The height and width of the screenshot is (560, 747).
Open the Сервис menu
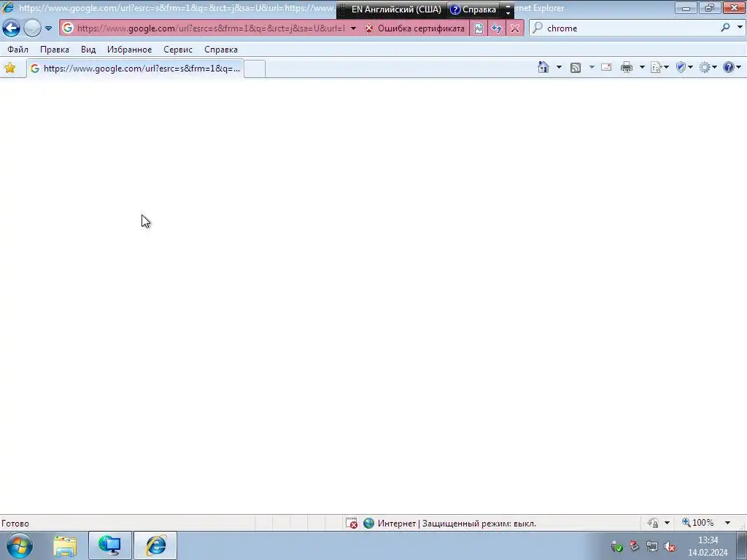click(x=178, y=50)
